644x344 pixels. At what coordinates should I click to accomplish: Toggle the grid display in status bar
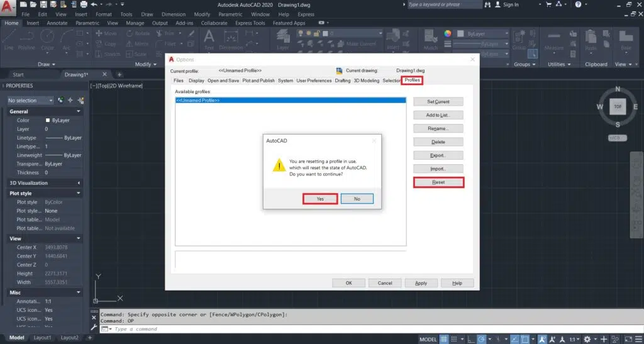[x=443, y=339]
